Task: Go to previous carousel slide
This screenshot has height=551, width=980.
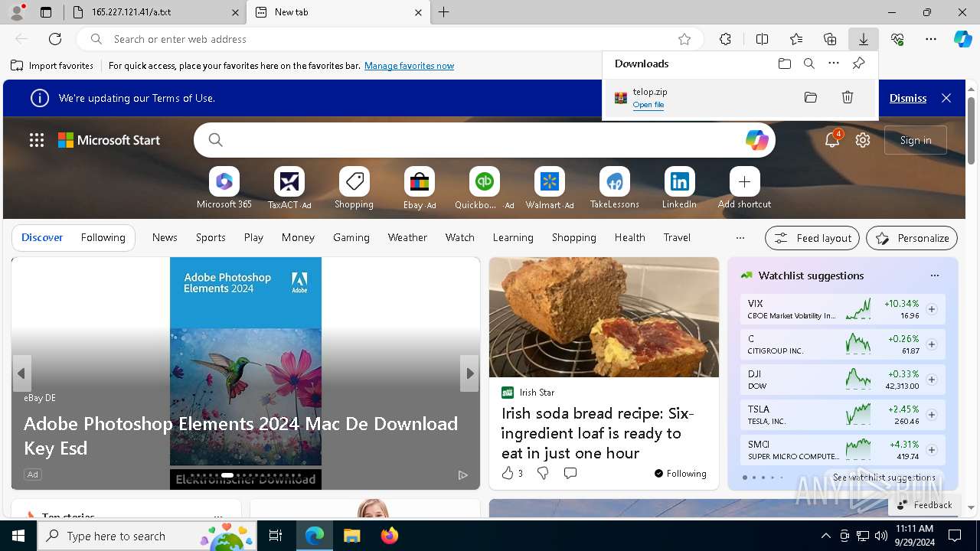Action: coord(21,373)
